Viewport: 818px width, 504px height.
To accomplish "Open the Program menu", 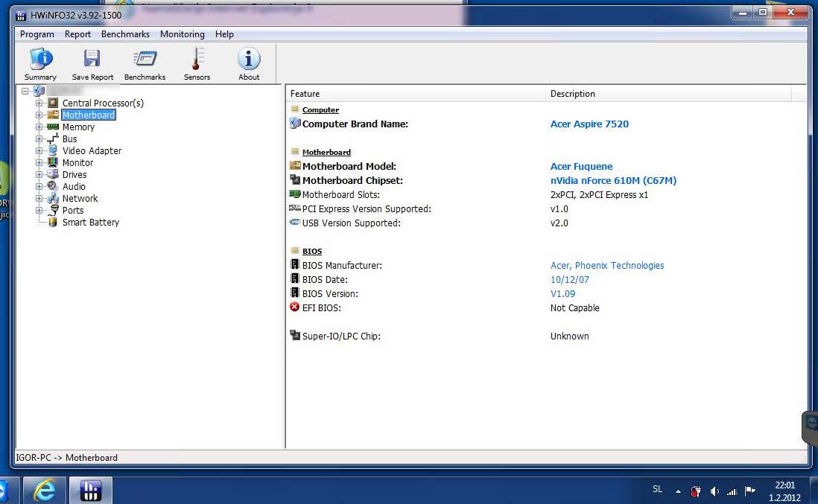I will [x=37, y=34].
